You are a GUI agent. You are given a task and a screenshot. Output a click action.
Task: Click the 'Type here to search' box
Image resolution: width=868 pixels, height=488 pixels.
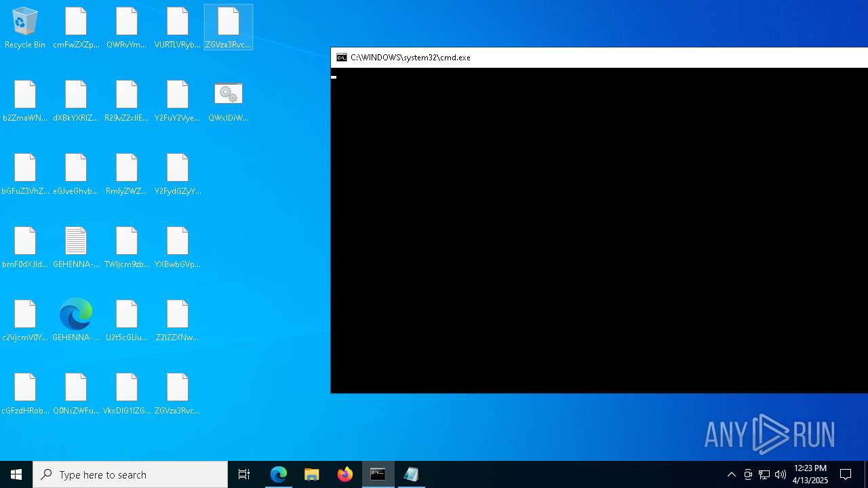point(130,474)
